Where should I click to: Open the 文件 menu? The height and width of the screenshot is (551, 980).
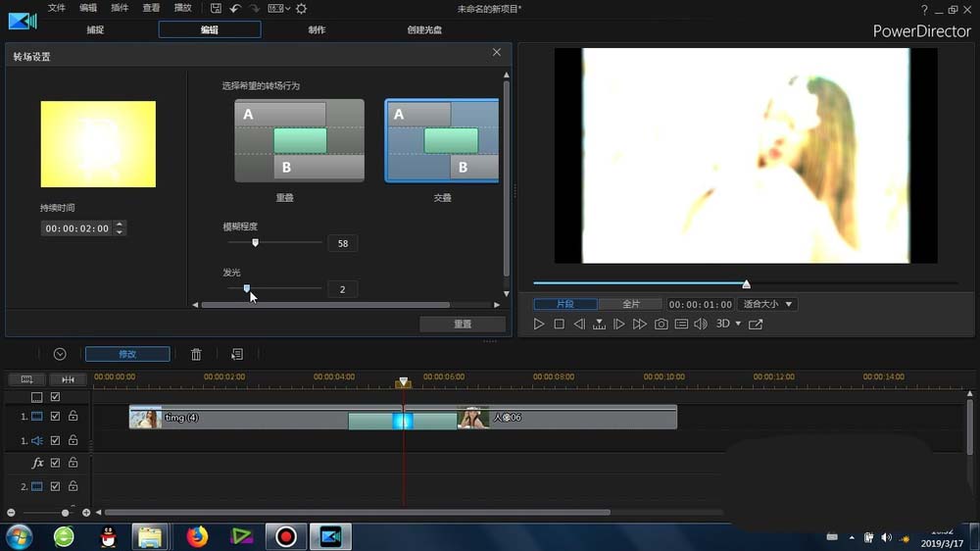[56, 8]
